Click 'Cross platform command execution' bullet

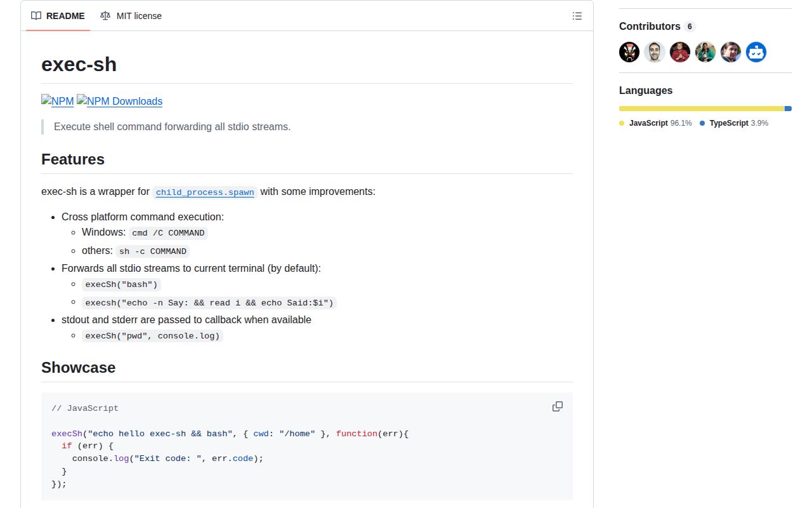143,217
